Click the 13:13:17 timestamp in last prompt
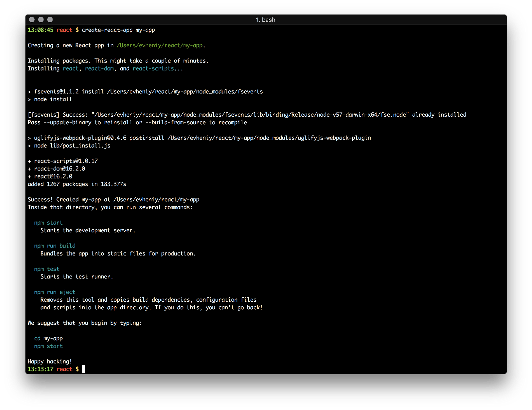Image resolution: width=532 pixels, height=410 pixels. [41, 369]
